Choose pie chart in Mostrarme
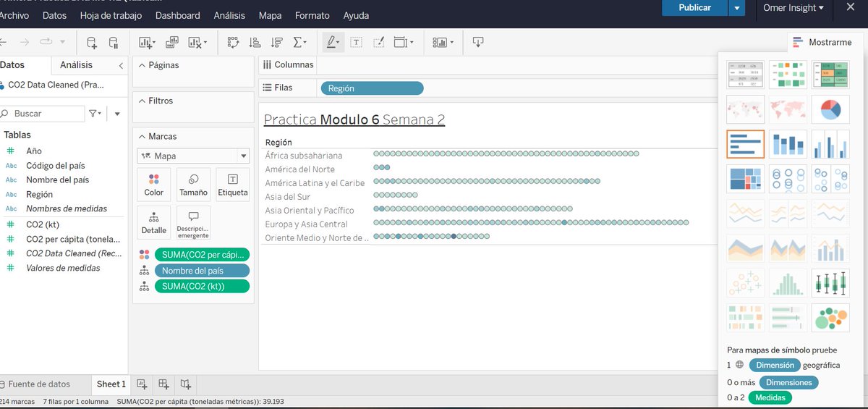Viewport: 868px width, 409px height. (x=830, y=109)
